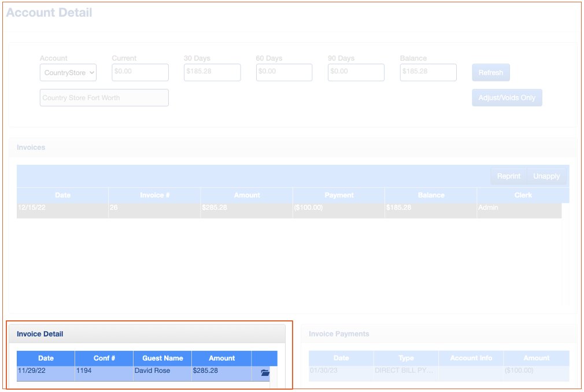Image resolution: width=584 pixels, height=392 pixels.
Task: Click the Adjust/Voids Only button
Action: click(x=507, y=98)
